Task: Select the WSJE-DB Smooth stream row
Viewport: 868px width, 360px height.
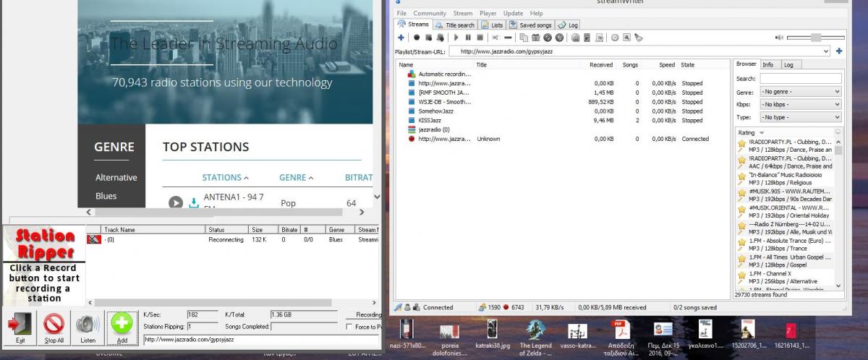Action: 563,102
